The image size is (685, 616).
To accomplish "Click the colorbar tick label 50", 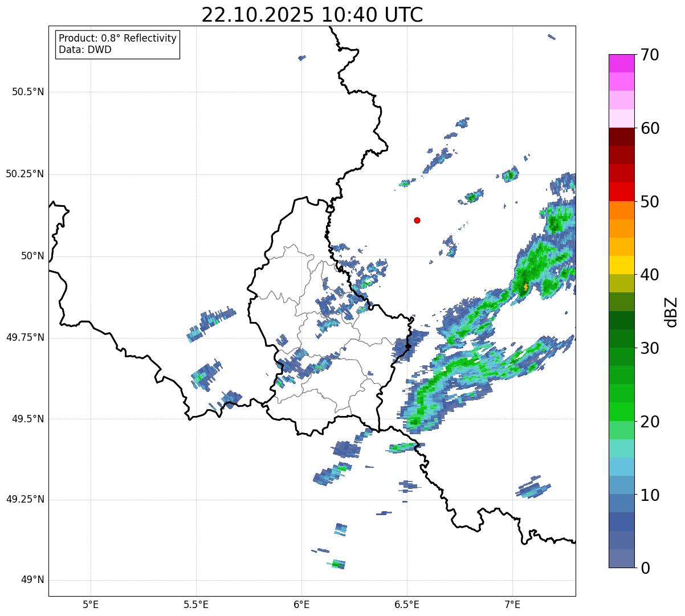I will click(x=650, y=202).
